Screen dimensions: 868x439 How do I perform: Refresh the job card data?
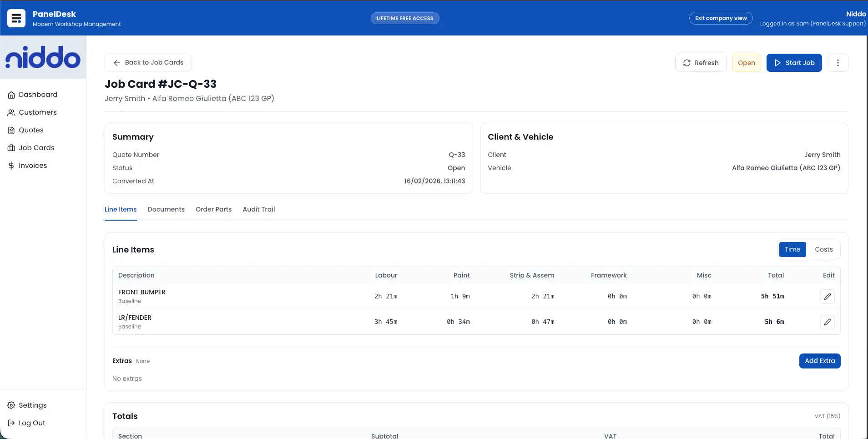pos(701,62)
